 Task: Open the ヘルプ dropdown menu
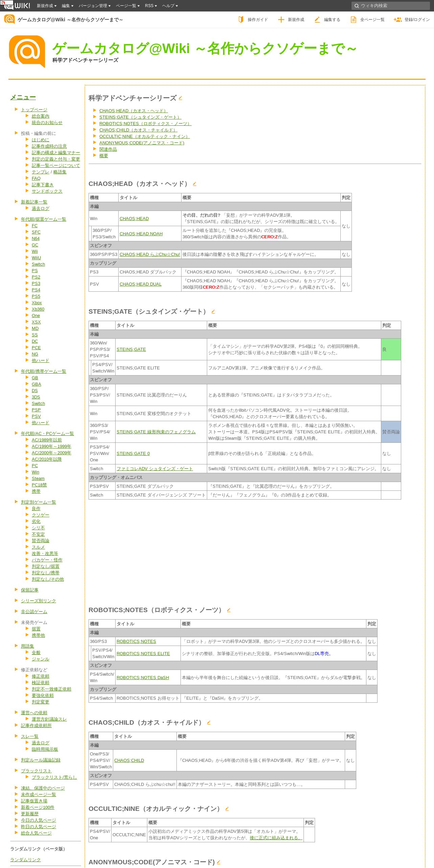[170, 6]
